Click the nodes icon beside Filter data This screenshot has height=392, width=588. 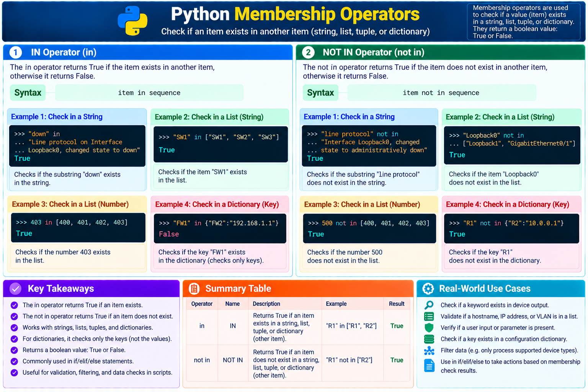(429, 351)
